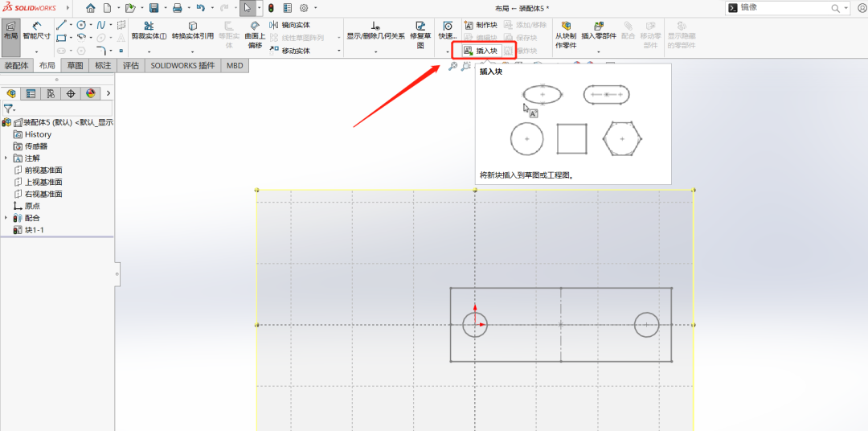
Task: Open the DisplayManager color-wheel tab
Action: tap(91, 93)
